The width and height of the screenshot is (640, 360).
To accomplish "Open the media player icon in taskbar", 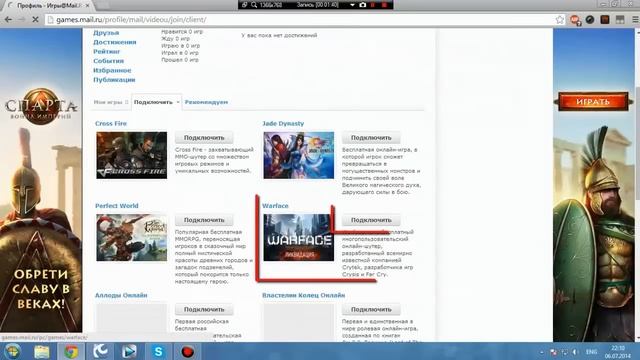I will [x=129, y=351].
